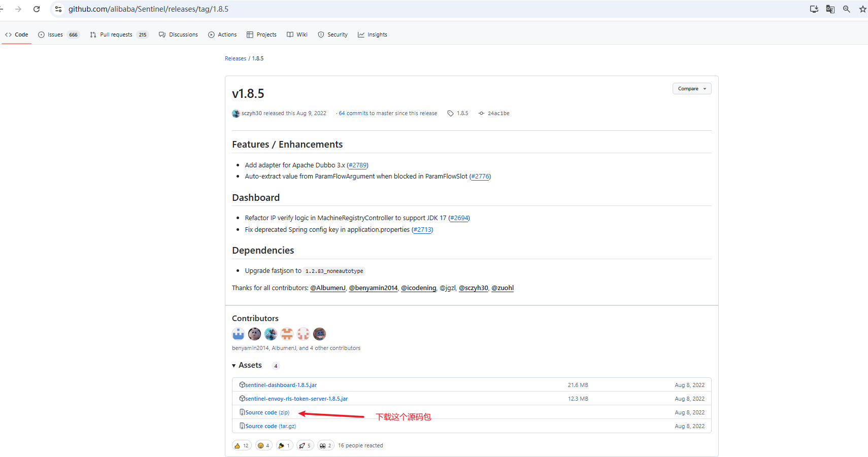The height and width of the screenshot is (457, 868).
Task: Click the Pull requests count badge 215
Action: 143,35
